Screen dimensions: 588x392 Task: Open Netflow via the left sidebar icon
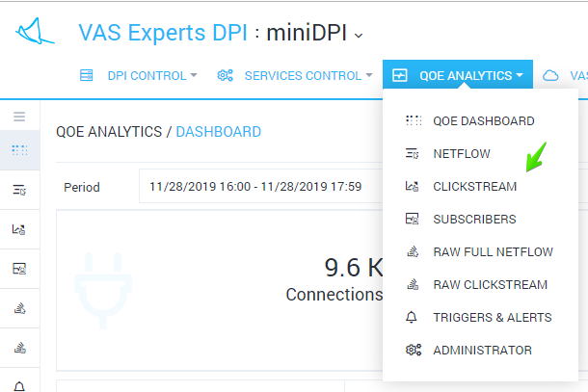(x=18, y=190)
